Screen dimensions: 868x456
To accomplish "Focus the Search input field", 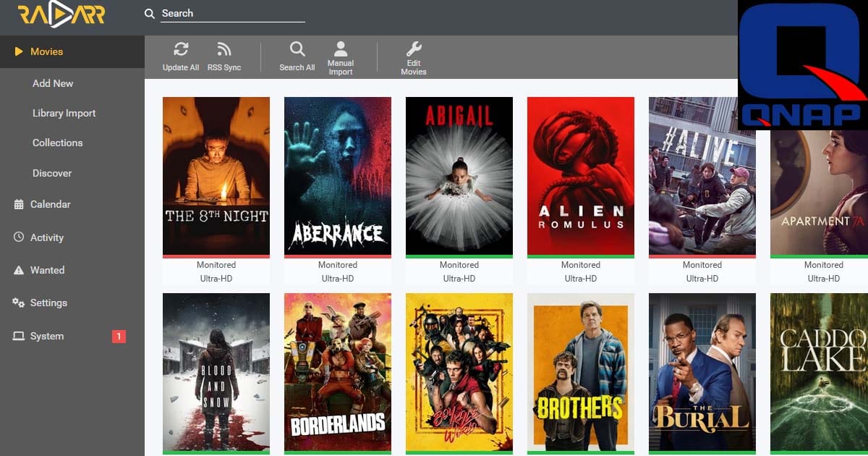I will tap(231, 14).
